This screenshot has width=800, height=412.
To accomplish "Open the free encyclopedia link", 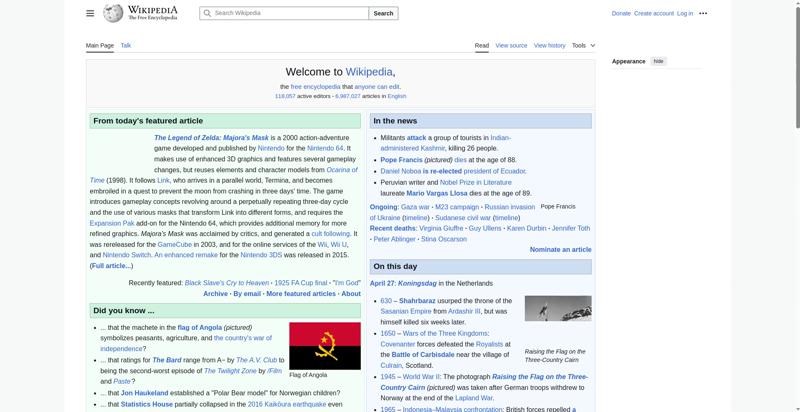I will click(x=315, y=87).
